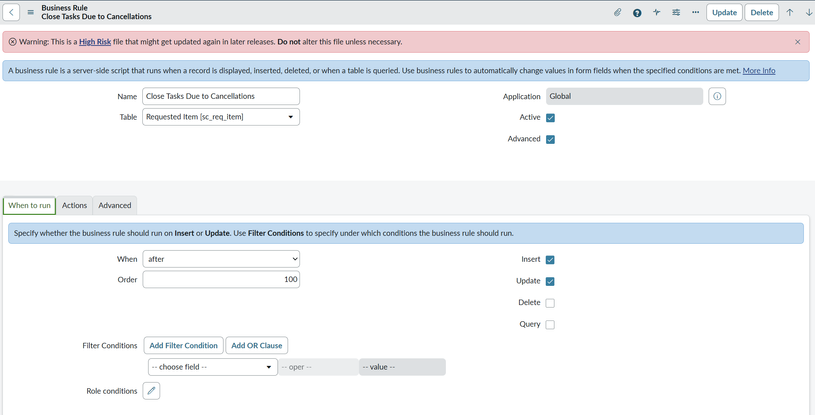This screenshot has width=815, height=415.
Task: Go to previous record with up arrow
Action: pos(789,13)
